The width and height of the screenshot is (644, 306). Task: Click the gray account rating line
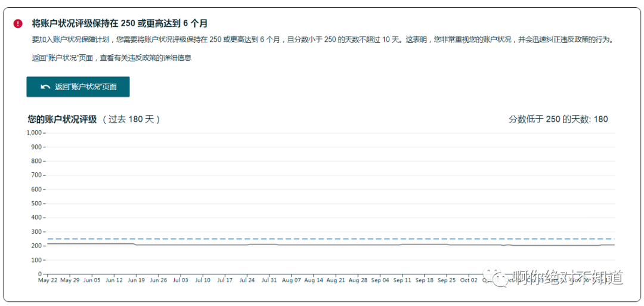(x=331, y=245)
